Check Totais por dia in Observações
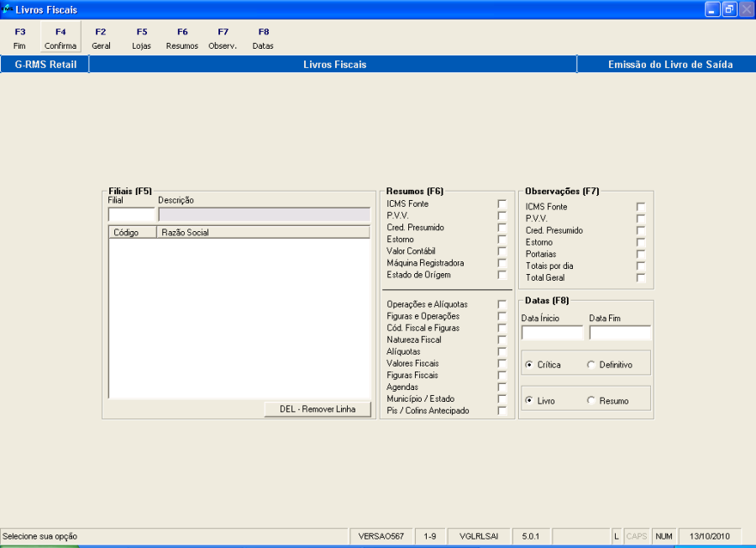This screenshot has width=756, height=548. click(641, 266)
